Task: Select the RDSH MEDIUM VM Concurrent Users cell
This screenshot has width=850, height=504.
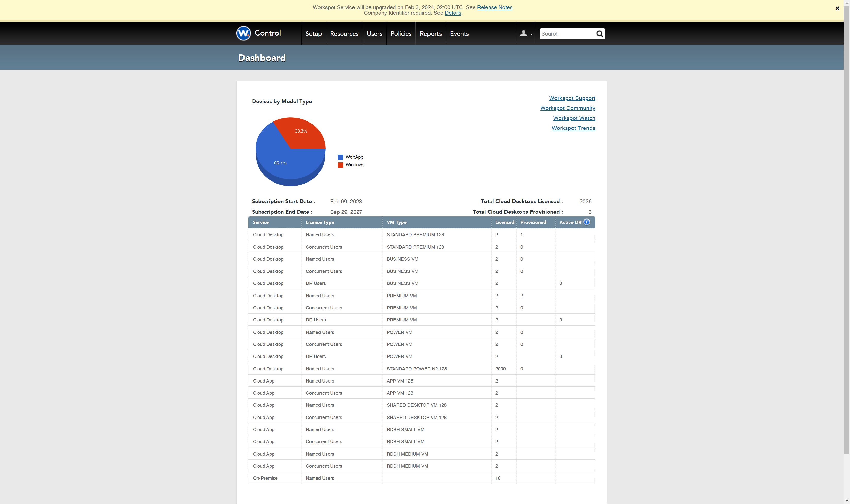Action: point(437,466)
